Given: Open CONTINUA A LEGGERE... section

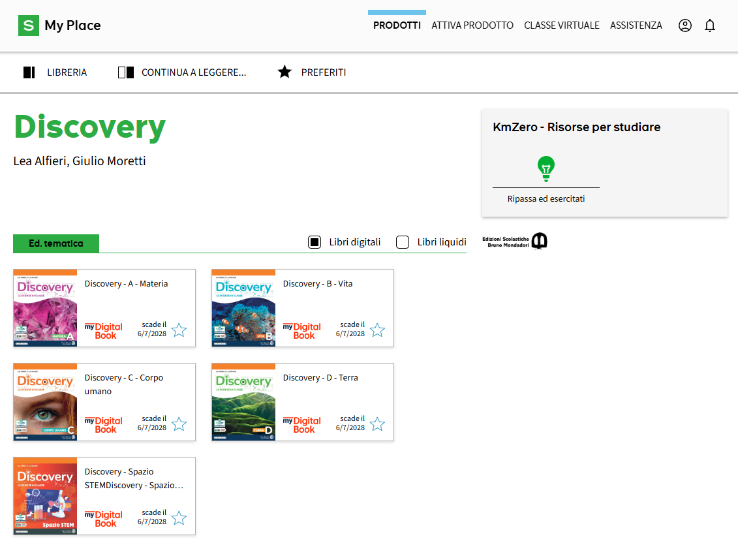Looking at the screenshot, I should pyautogui.click(x=194, y=72).
